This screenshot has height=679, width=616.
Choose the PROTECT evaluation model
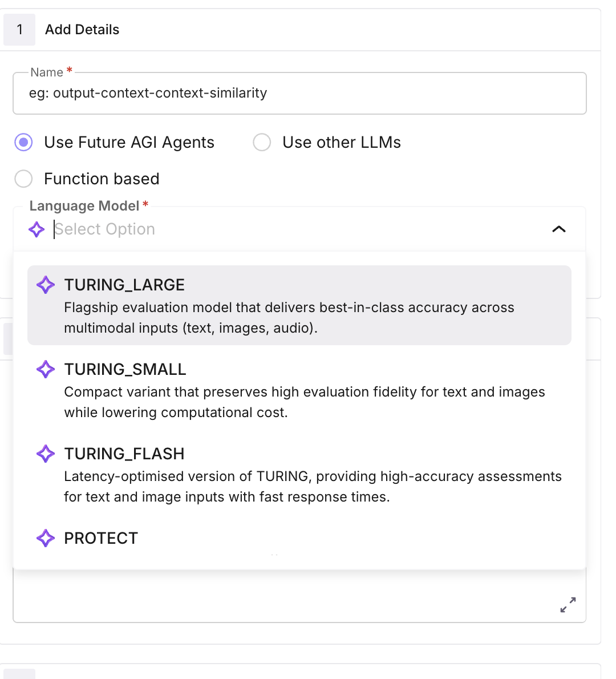(100, 538)
